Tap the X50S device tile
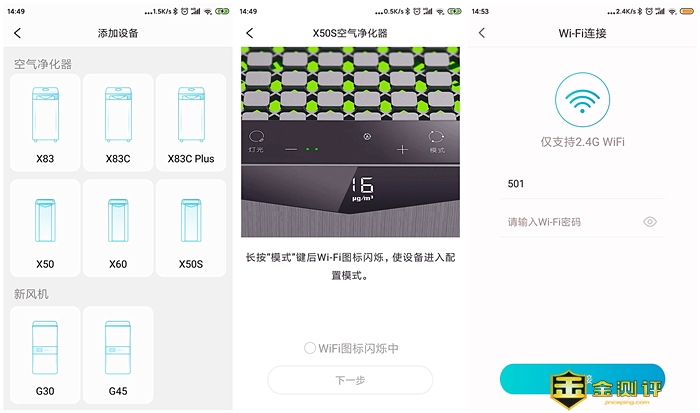This screenshot has height=413, width=700. [191, 228]
